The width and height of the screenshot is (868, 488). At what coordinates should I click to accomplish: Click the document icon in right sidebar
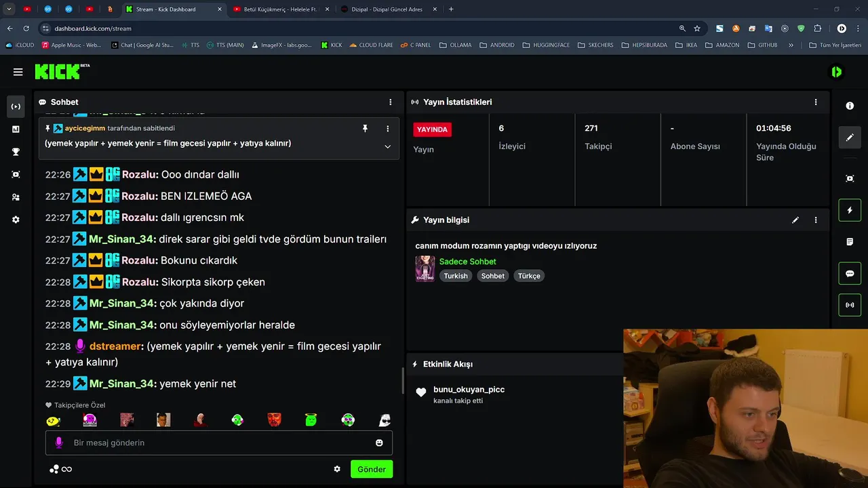850,242
